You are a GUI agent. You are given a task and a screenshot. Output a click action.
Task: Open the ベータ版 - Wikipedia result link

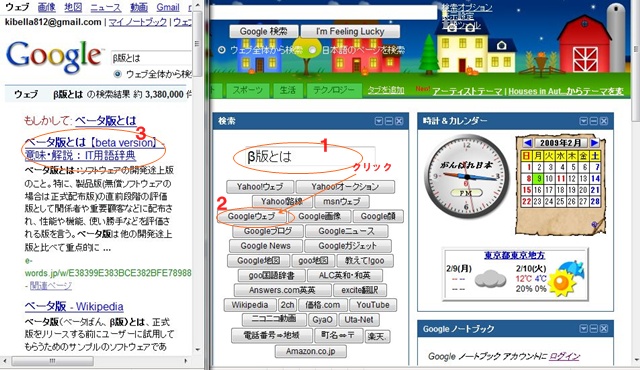74,306
